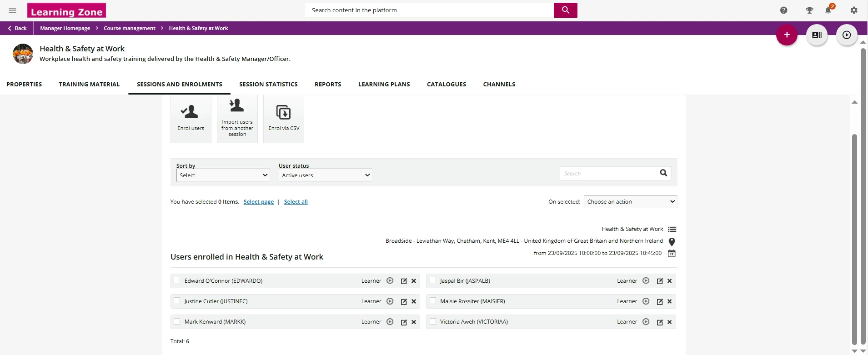Remove Maisie Rossiter from session
868x355 pixels.
coord(670,301)
